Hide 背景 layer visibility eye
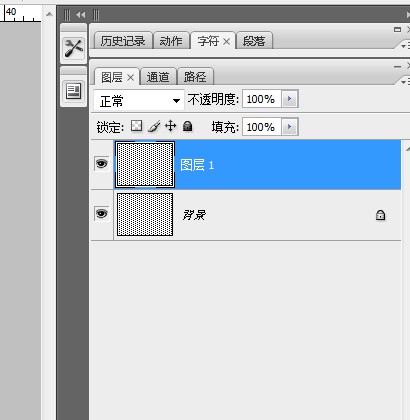The image size is (410, 420). coord(102,213)
